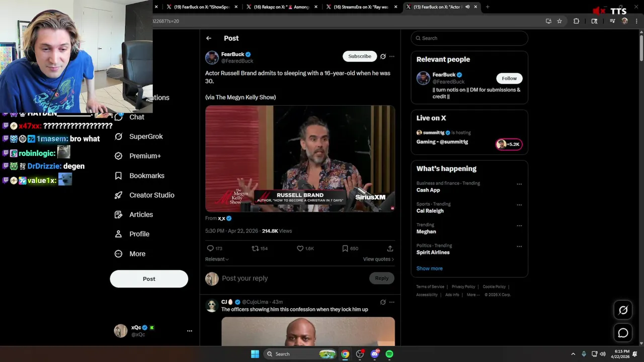Open a new browser tab
Viewport: 644px width, 362px height.
[x=488, y=7]
